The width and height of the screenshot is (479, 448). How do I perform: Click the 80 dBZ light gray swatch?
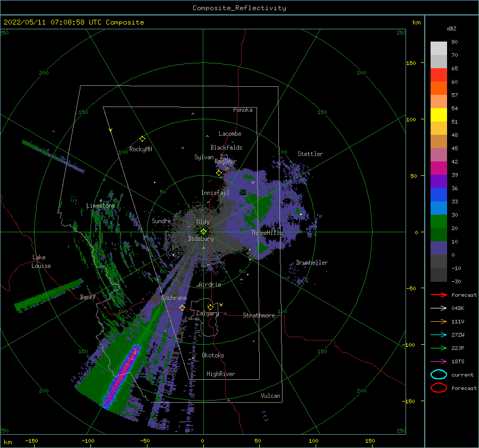[439, 48]
